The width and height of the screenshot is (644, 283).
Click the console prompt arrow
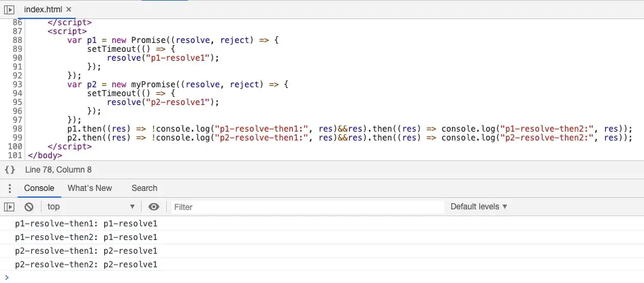tap(7, 278)
